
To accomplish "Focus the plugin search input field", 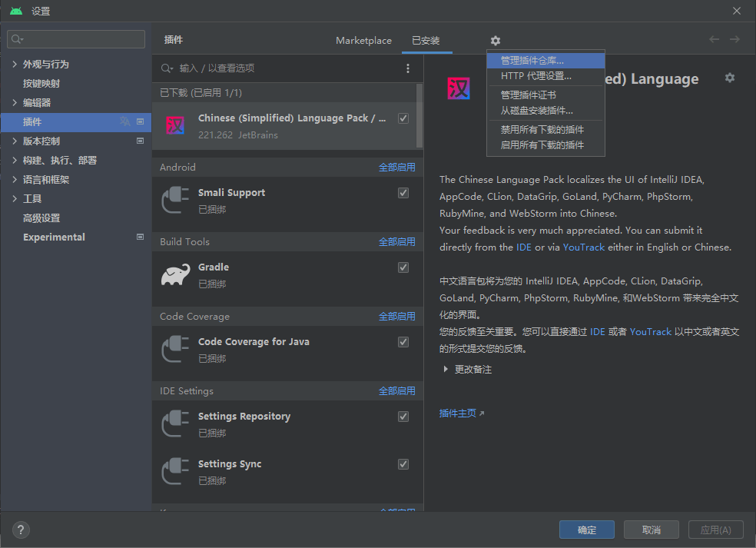I will pyautogui.click(x=288, y=68).
